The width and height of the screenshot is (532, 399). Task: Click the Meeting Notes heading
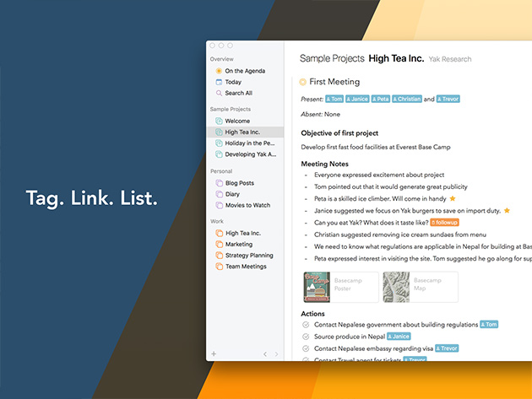point(325,164)
